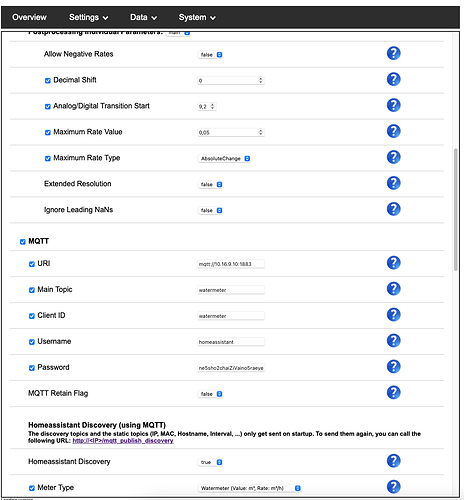This screenshot has width=464, height=500.
Task: Open help for Homeassistant Discovery
Action: [393, 461]
